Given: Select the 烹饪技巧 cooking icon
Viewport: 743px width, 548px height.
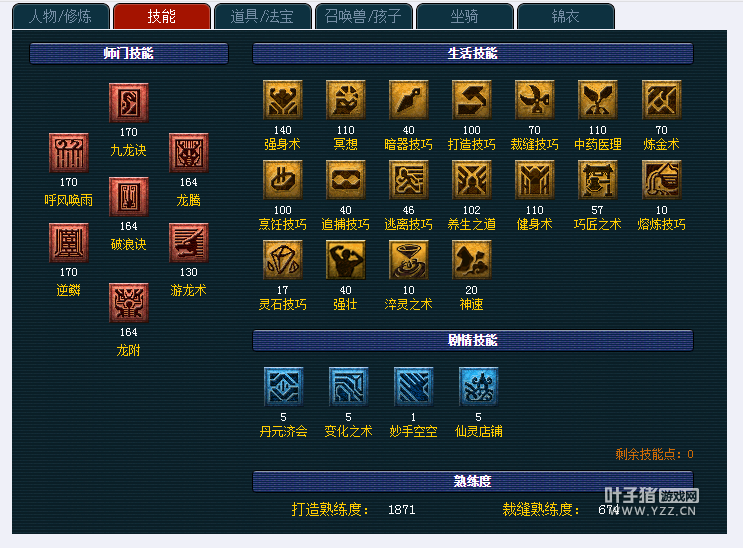Looking at the screenshot, I should click(x=282, y=180).
